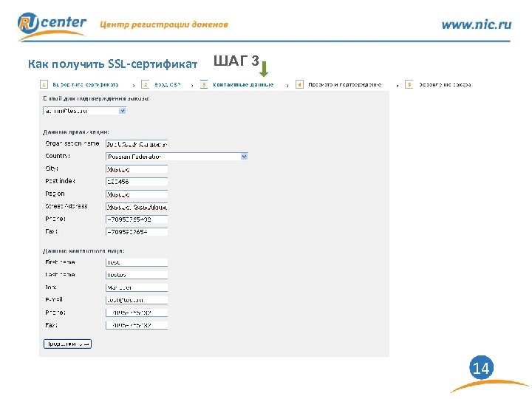The height and width of the screenshot is (399, 532).
Task: Click the 'Street Address' label
Action: coord(66,206)
